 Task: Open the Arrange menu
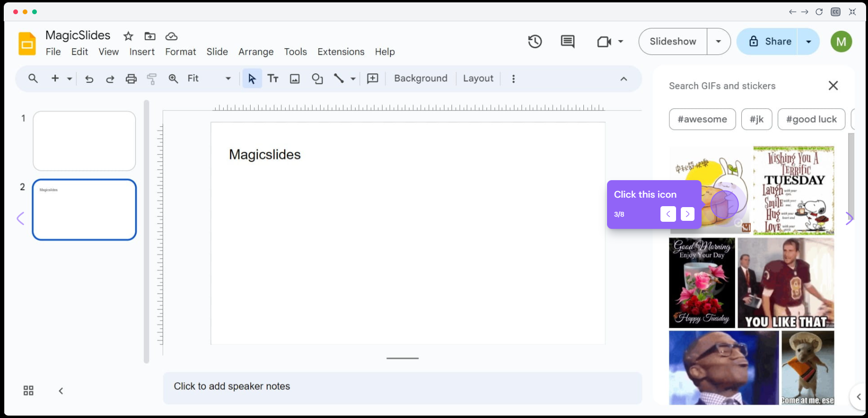coord(256,52)
